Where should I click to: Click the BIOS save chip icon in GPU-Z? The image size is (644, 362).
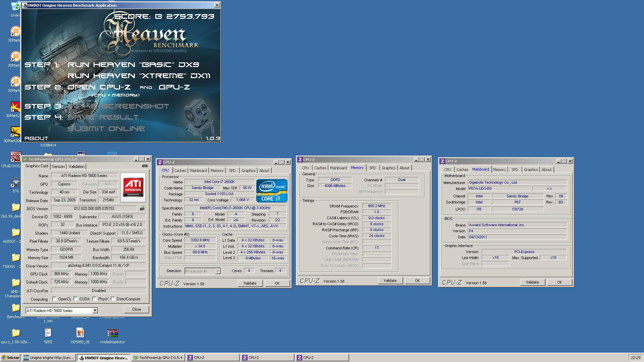[x=142, y=208]
